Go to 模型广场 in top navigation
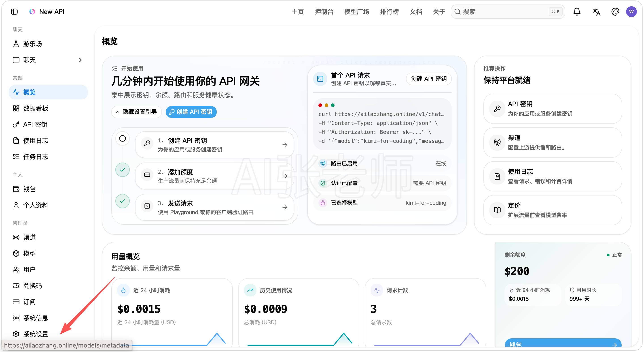This screenshot has height=352, width=644. 357,11
